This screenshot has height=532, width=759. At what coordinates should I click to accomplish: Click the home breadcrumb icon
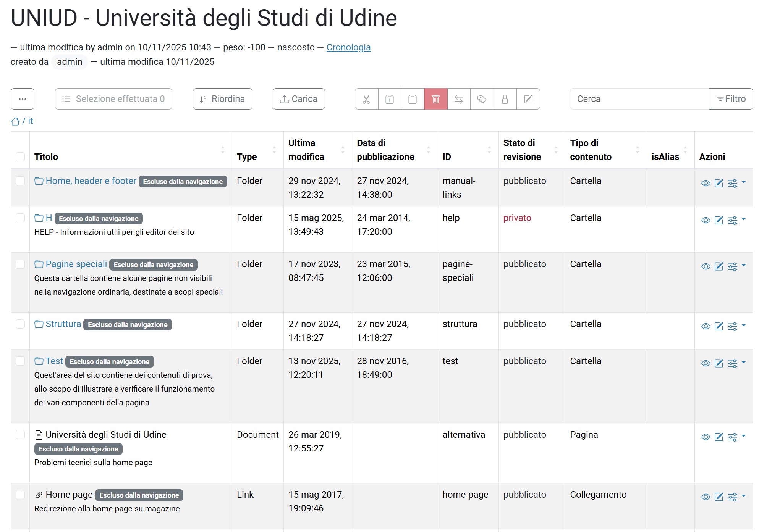tap(15, 121)
